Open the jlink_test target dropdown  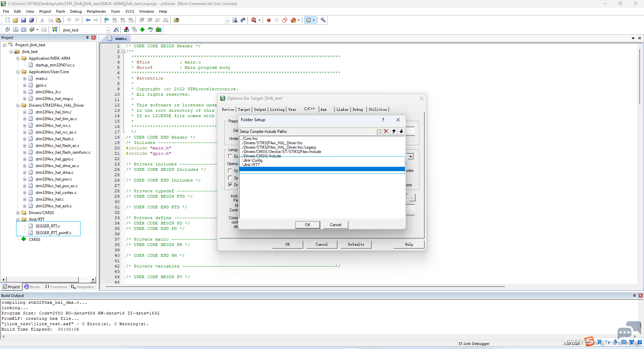coord(108,30)
